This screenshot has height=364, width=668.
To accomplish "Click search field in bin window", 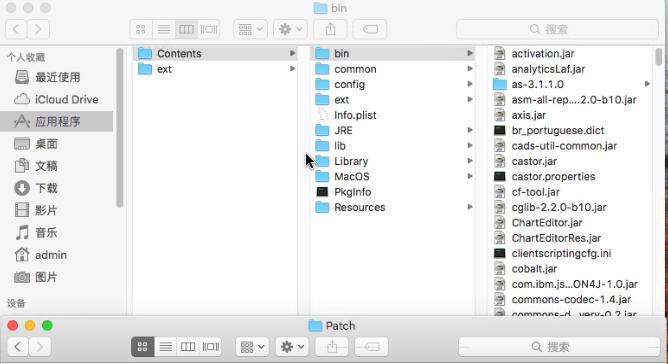I will 557,29.
